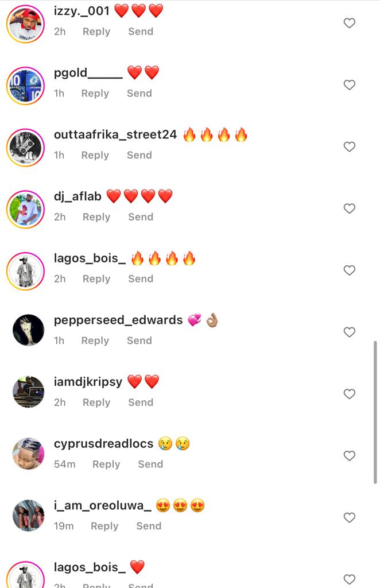
Task: Send pepperseed_edwards comment to someone
Action: click(x=139, y=341)
